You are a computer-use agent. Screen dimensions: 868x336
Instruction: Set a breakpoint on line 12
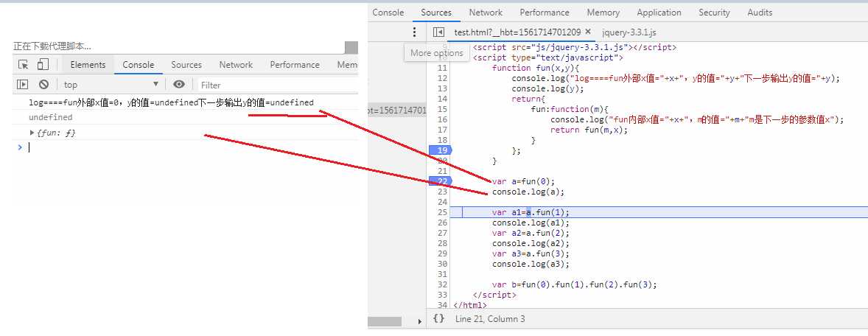pos(442,78)
